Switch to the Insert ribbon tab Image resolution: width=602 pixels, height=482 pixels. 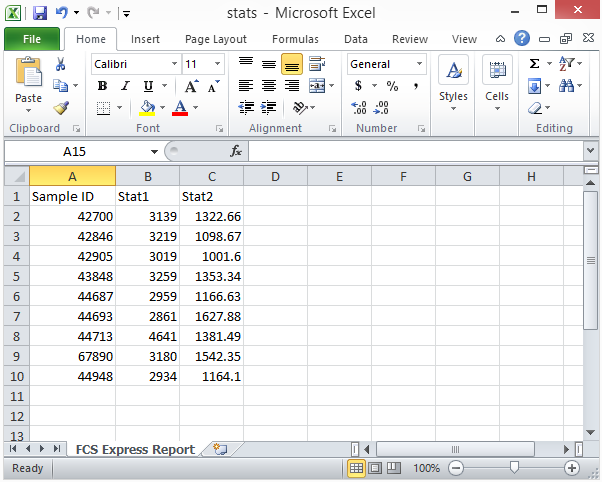pyautogui.click(x=145, y=39)
